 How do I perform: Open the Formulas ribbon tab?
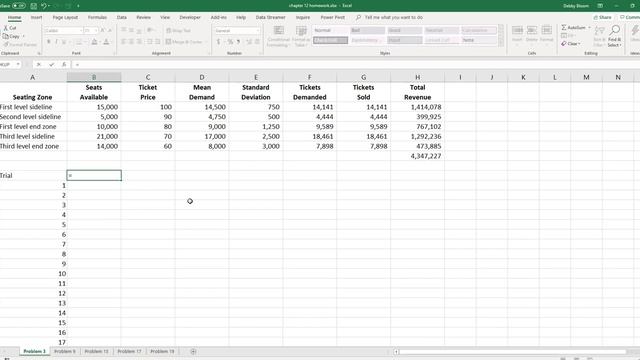coord(97,18)
